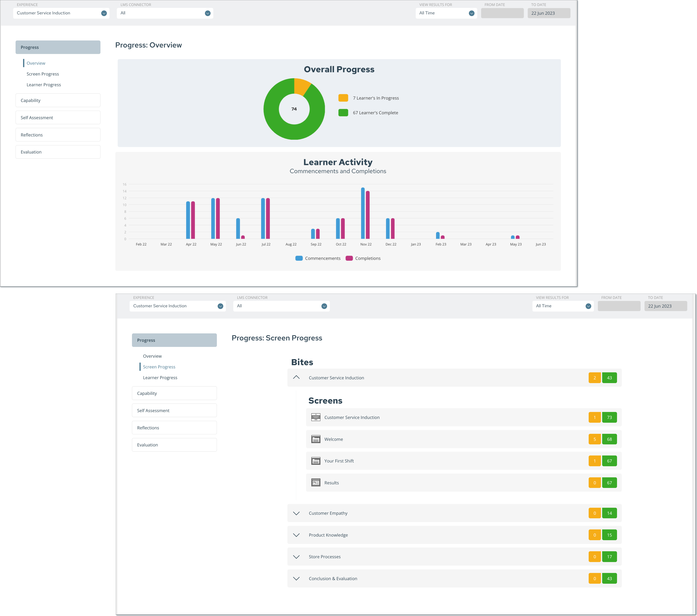Image resolution: width=697 pixels, height=616 pixels.
Task: Toggle the pink Completions legend swatch
Action: [x=349, y=258]
